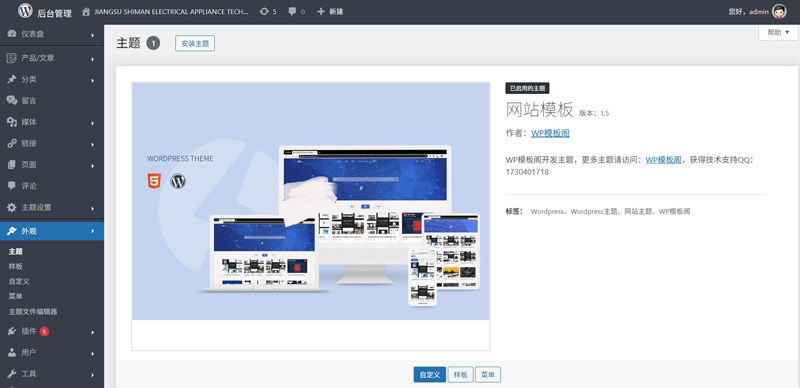Expand the 媒体 submenu arrow
Viewport: 800px width, 388px height.
[x=93, y=123]
